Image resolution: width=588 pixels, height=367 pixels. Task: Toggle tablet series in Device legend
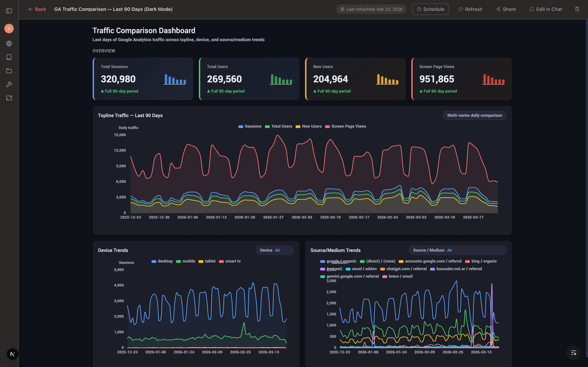click(x=207, y=261)
